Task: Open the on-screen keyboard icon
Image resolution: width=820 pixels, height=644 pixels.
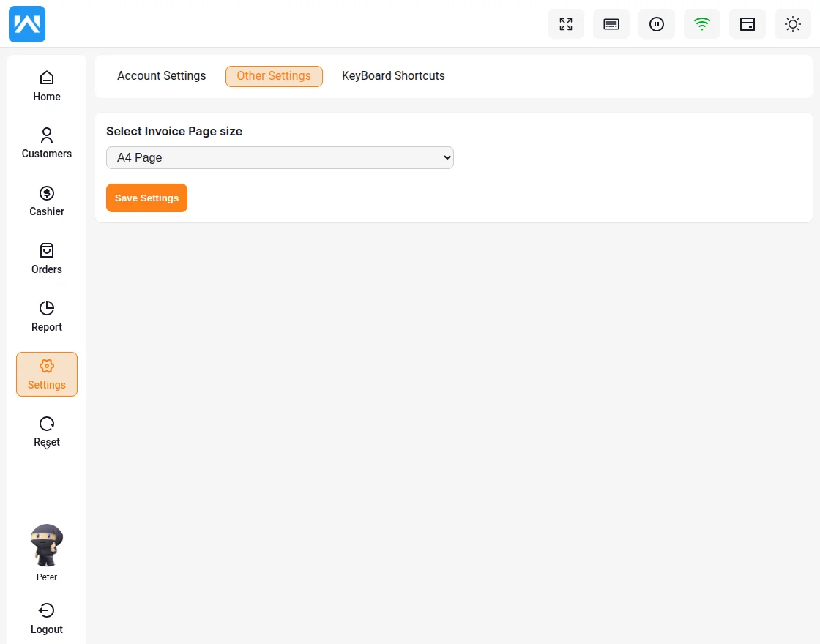Action: [x=611, y=24]
